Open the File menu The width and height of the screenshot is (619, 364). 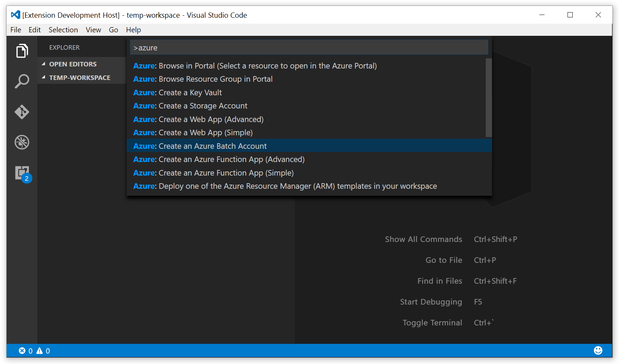[x=16, y=30]
